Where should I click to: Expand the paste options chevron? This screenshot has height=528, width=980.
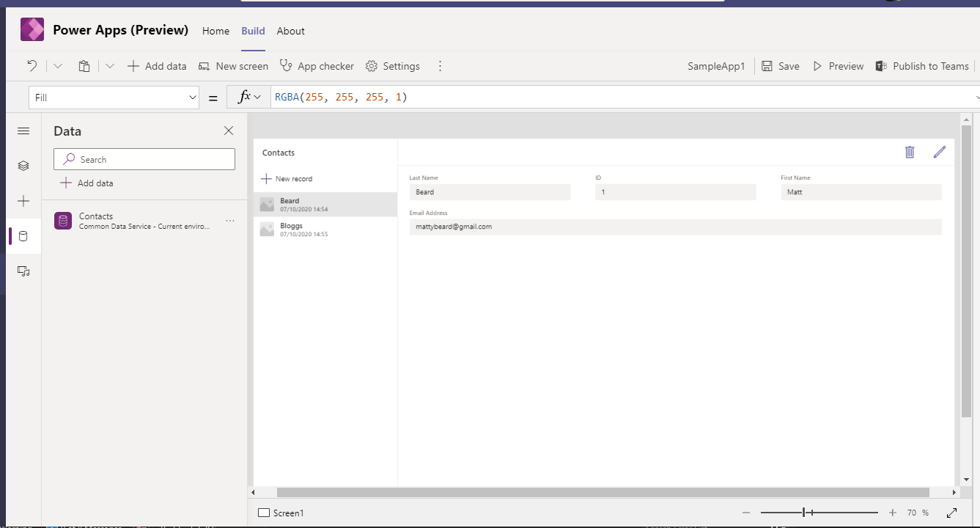click(110, 66)
